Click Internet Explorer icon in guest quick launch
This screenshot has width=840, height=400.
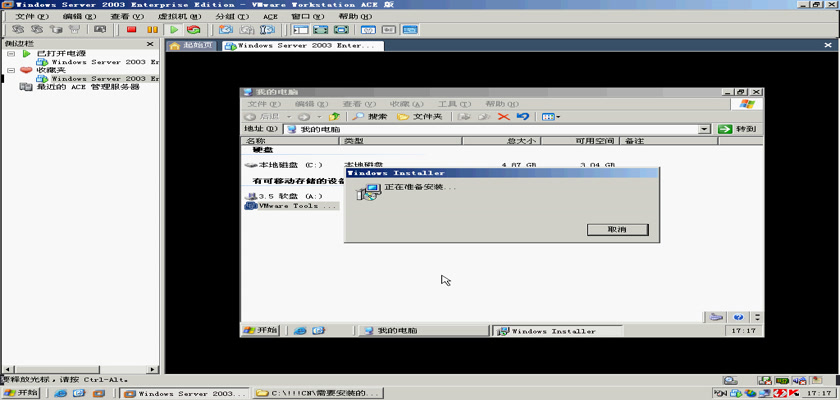coord(300,330)
